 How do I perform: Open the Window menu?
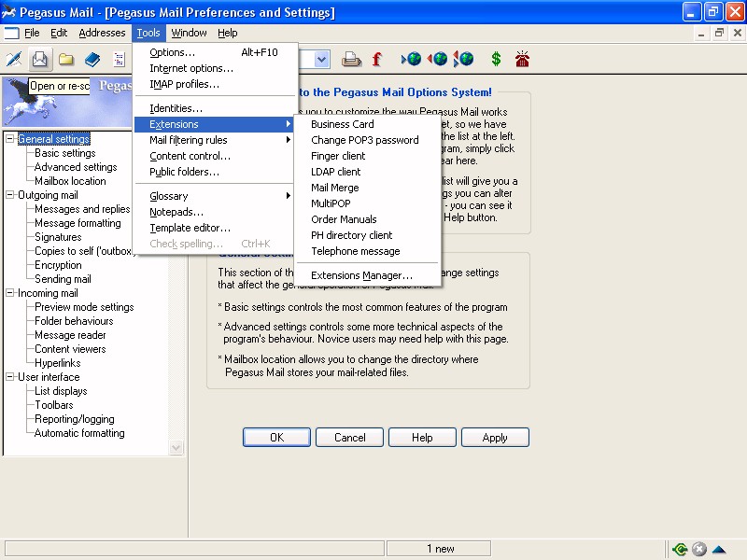tap(189, 33)
